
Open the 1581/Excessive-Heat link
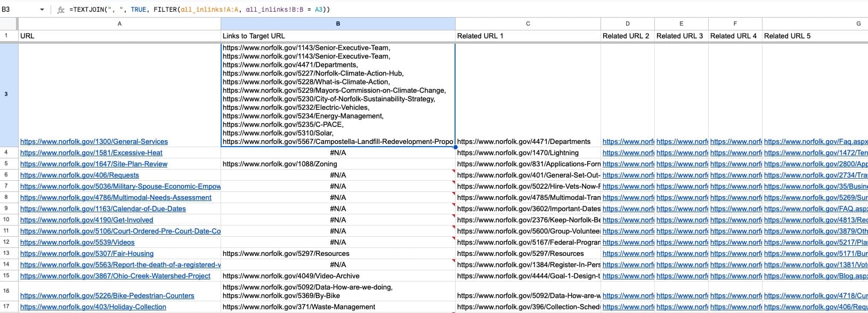[91, 153]
